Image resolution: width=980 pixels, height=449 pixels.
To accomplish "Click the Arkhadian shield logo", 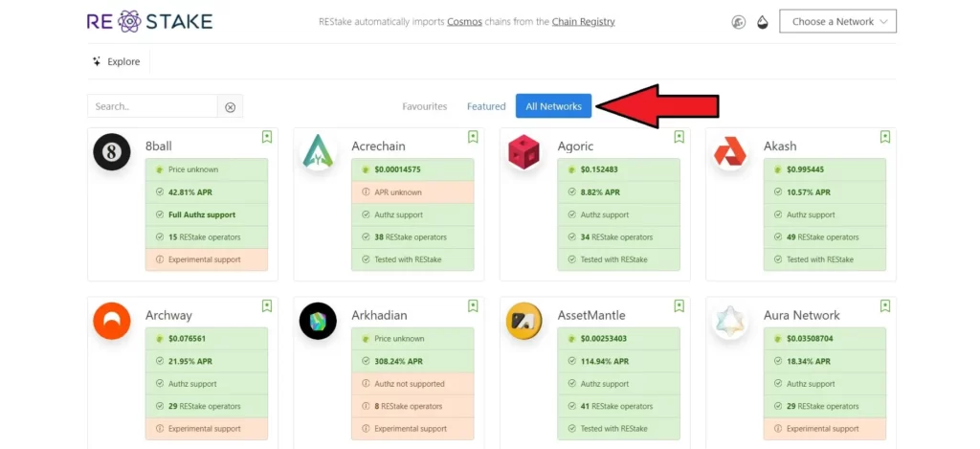I will pos(318,321).
